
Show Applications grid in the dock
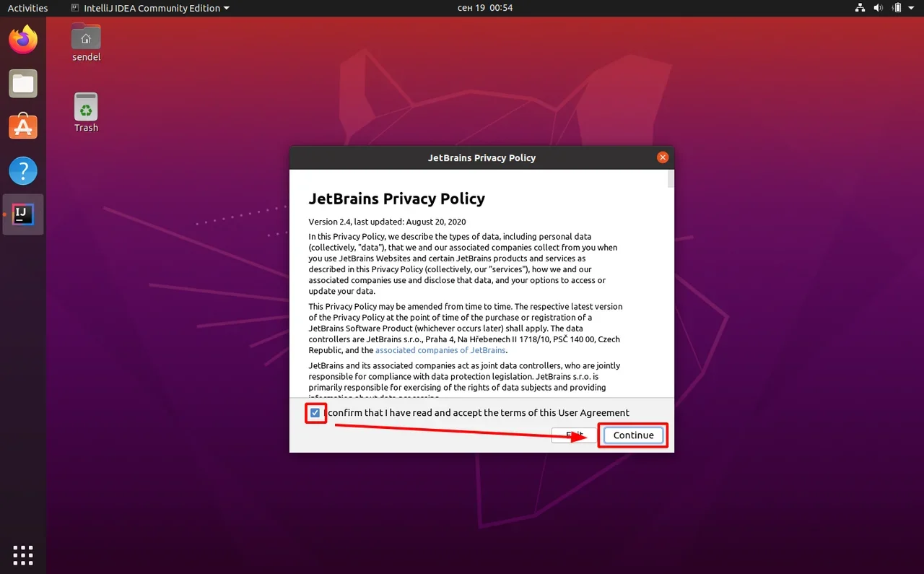coord(23,555)
